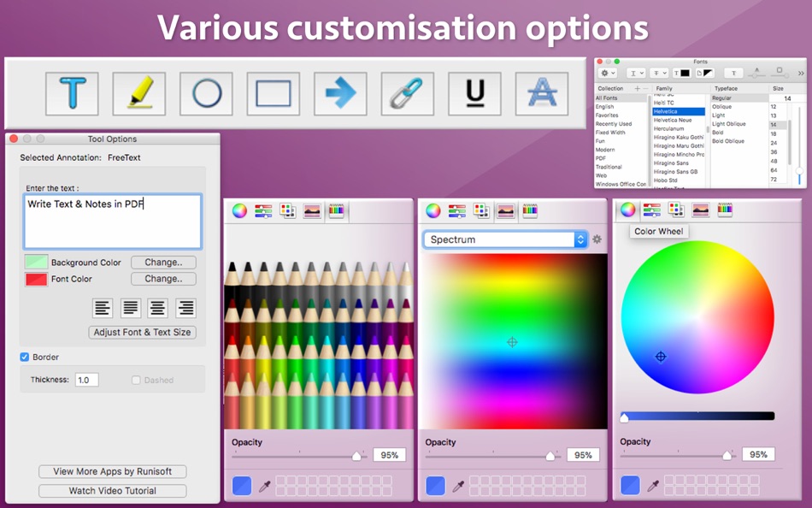This screenshot has width=812, height=508.
Task: Click Change for Background Color
Action: [x=163, y=263]
